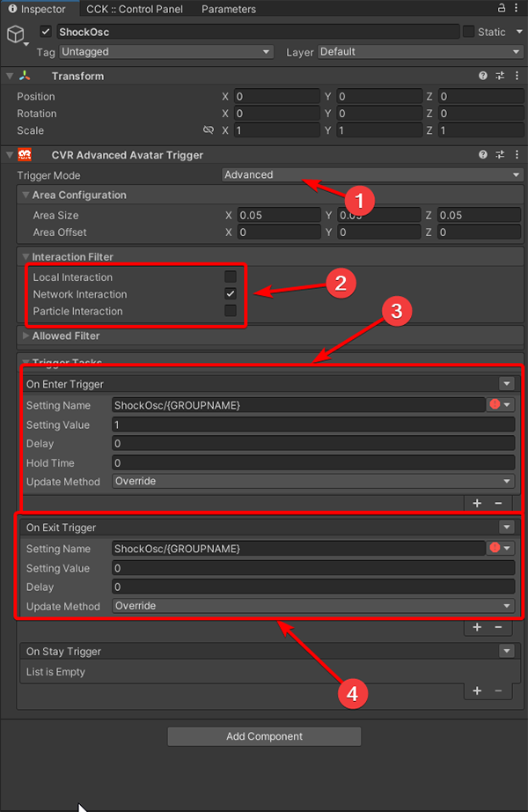Click the Inspector lock icon
The width and height of the screenshot is (528, 812).
(x=501, y=9)
